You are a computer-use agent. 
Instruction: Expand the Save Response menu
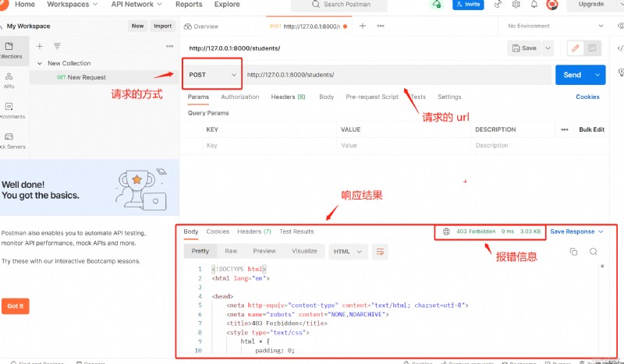tap(576, 231)
